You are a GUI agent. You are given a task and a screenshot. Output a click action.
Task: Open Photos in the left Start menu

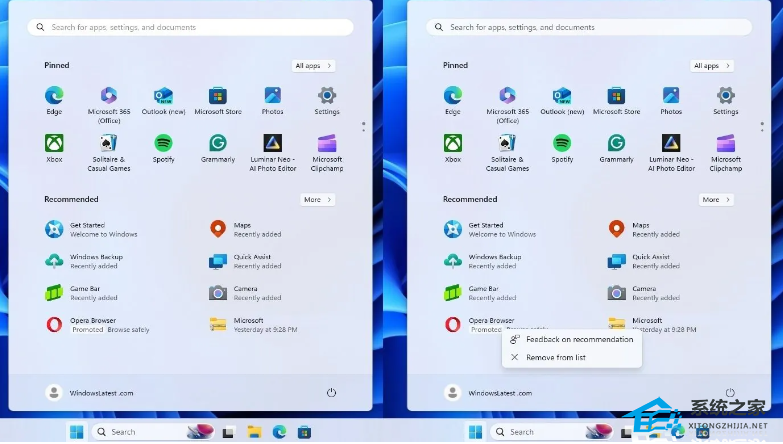pos(273,100)
